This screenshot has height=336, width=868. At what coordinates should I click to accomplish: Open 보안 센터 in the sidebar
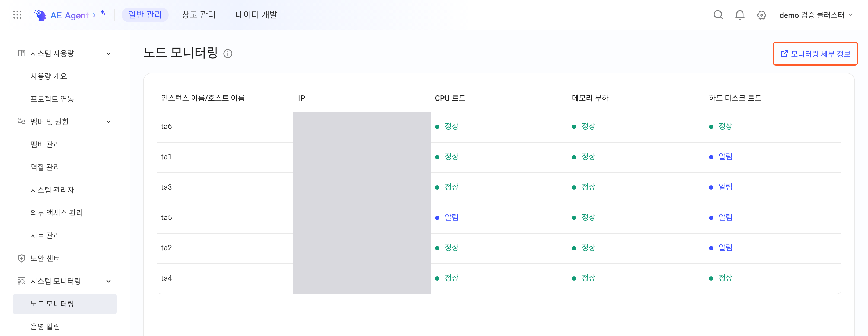pyautogui.click(x=45, y=258)
